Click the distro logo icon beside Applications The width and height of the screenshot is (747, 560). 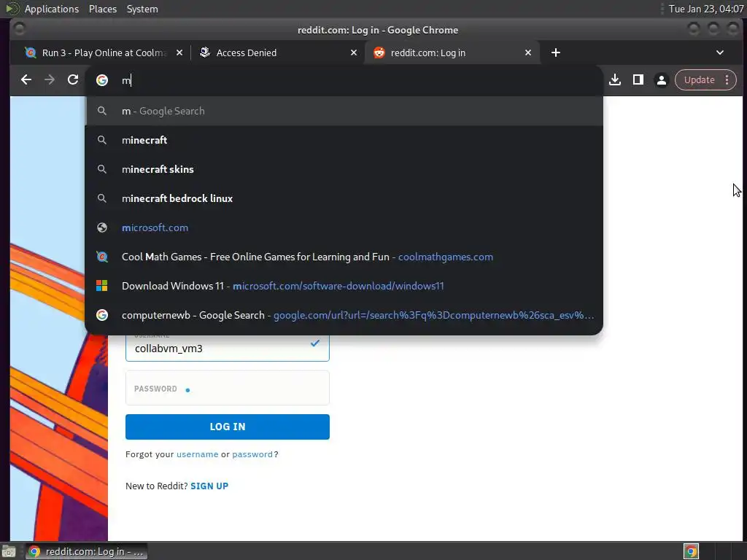(x=12, y=9)
